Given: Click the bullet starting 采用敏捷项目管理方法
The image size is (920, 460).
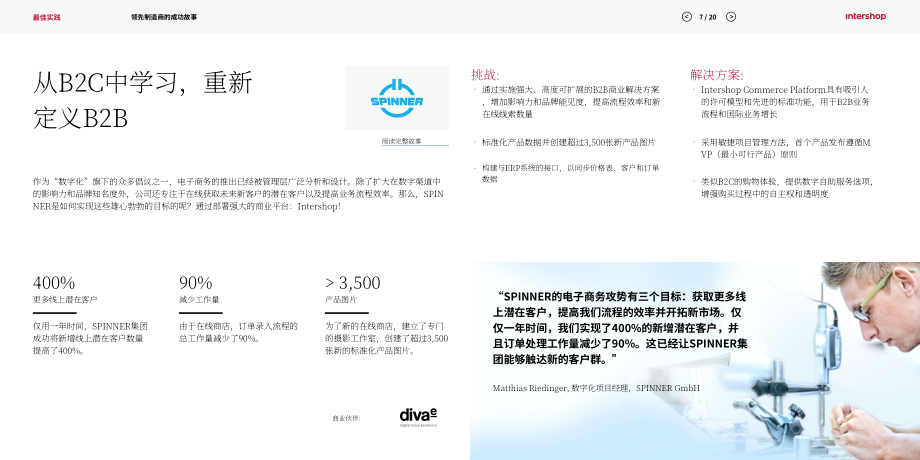Looking at the screenshot, I should click(786, 148).
